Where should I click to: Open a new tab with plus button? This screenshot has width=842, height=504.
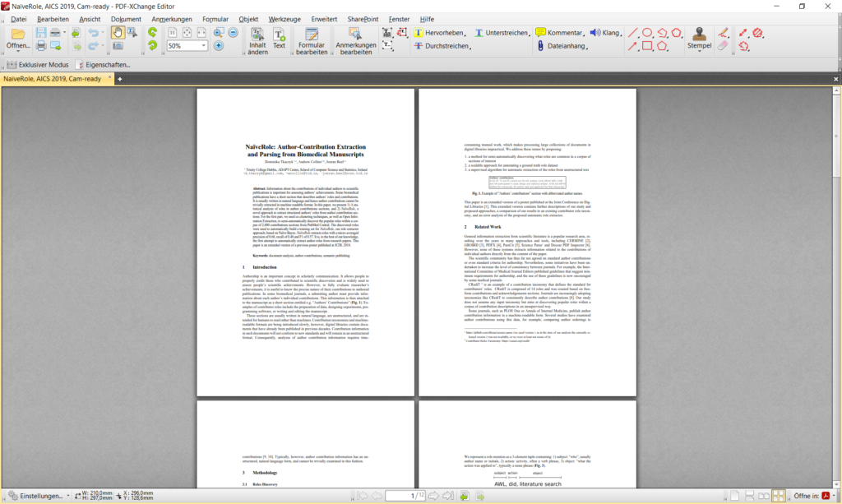[120, 79]
